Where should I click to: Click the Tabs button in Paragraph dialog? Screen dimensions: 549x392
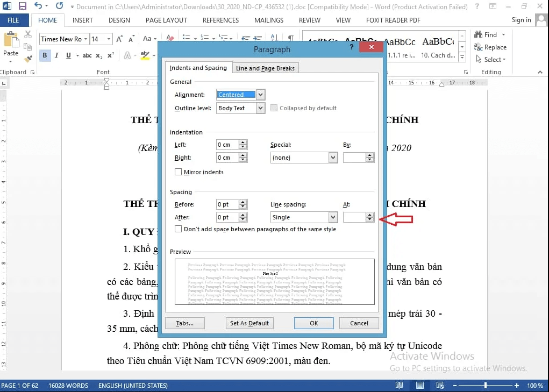184,323
